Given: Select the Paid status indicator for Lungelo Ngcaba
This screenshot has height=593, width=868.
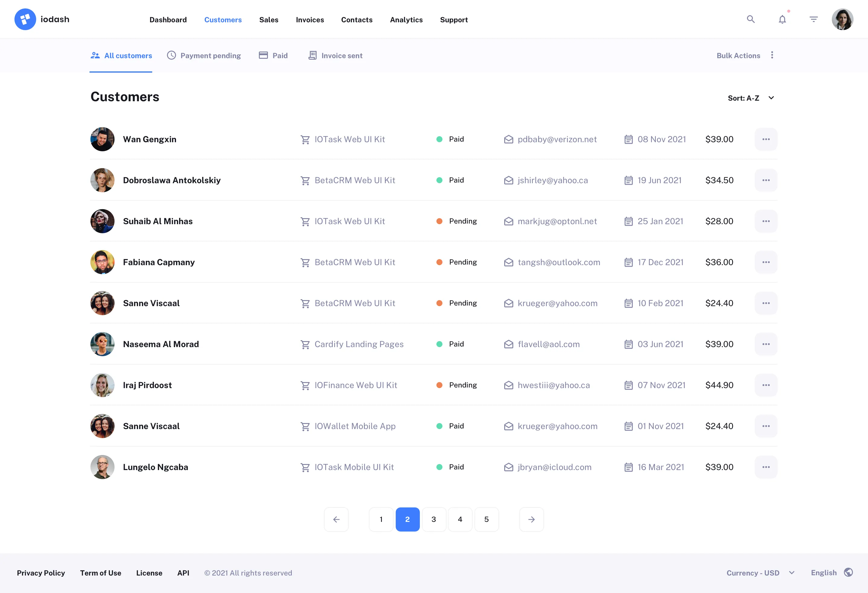Looking at the screenshot, I should coord(439,467).
